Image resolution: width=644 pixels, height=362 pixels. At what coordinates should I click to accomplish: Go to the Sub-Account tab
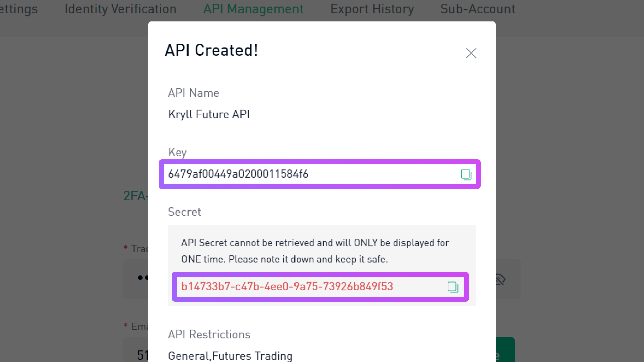pyautogui.click(x=478, y=9)
